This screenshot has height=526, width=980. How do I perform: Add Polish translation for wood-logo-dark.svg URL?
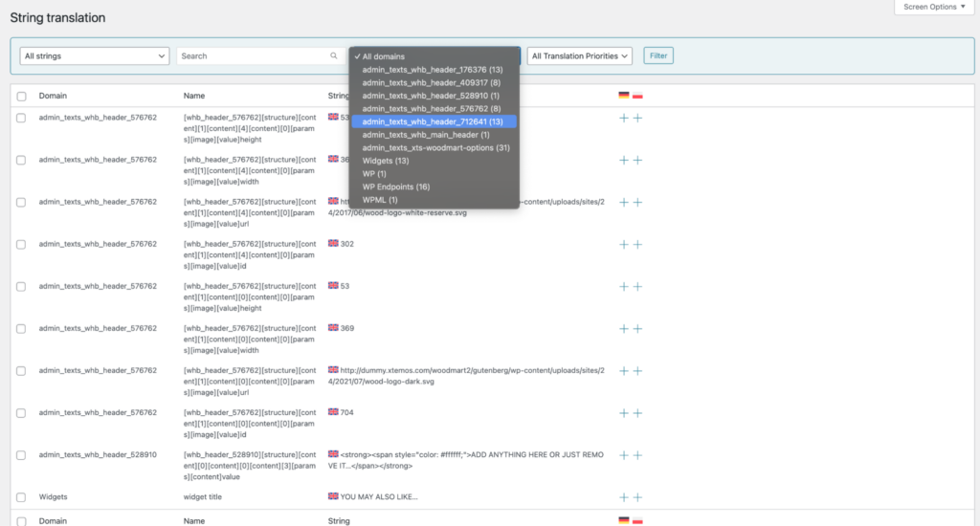point(637,371)
